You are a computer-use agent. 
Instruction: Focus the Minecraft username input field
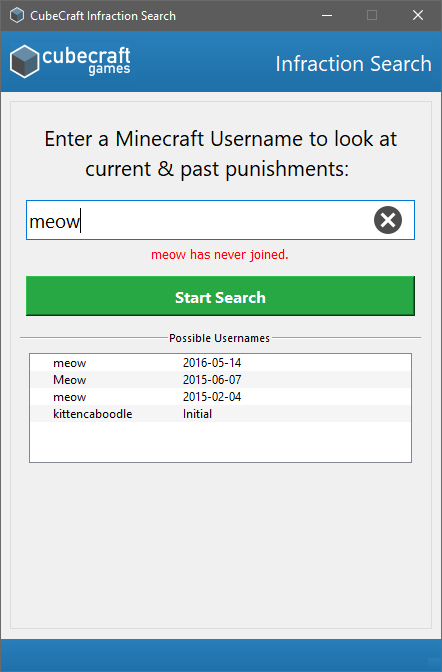click(198, 220)
